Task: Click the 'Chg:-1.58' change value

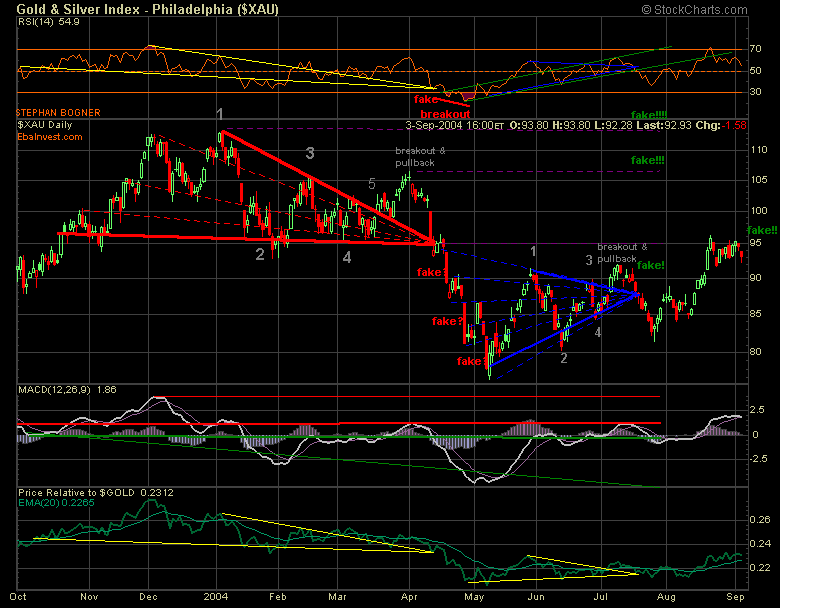Action: coord(720,125)
